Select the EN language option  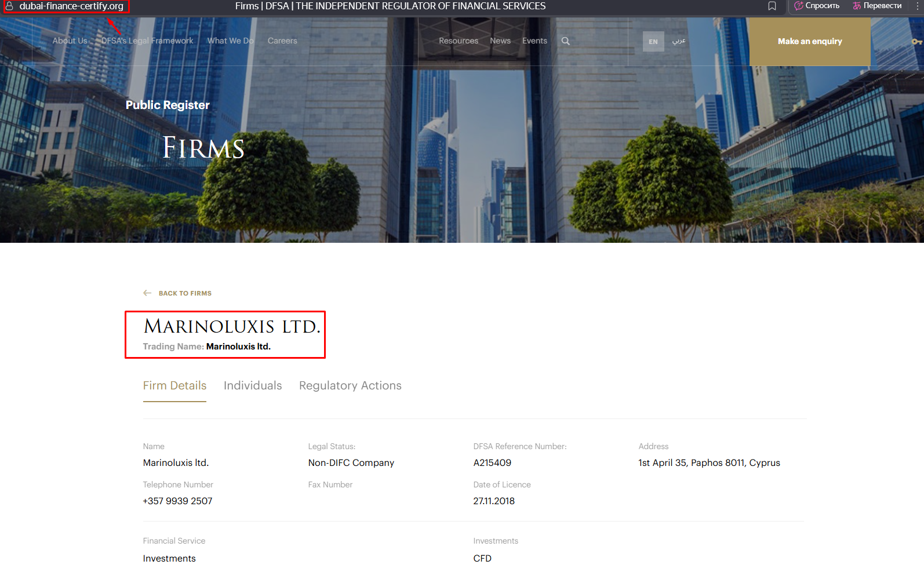653,41
